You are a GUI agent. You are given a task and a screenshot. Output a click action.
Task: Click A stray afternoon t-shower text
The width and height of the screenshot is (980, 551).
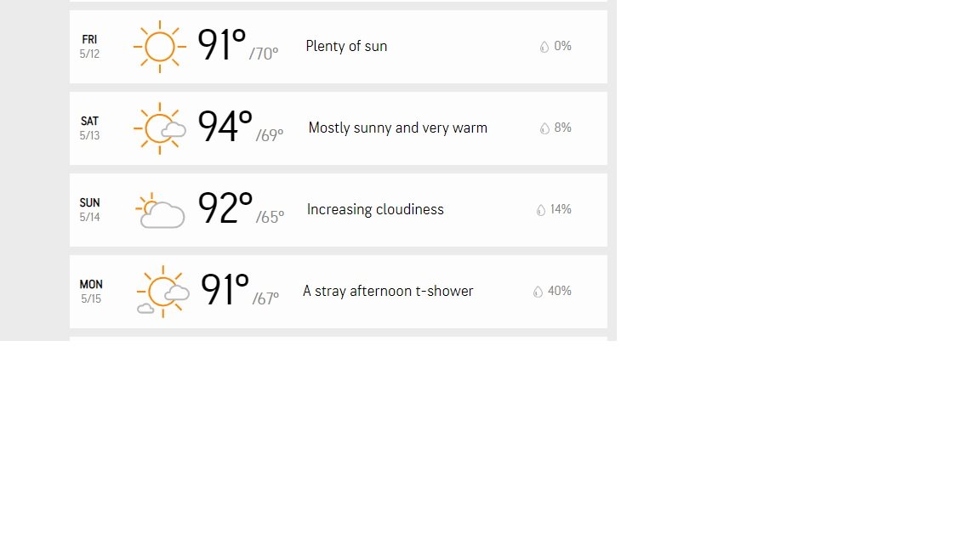pos(388,291)
